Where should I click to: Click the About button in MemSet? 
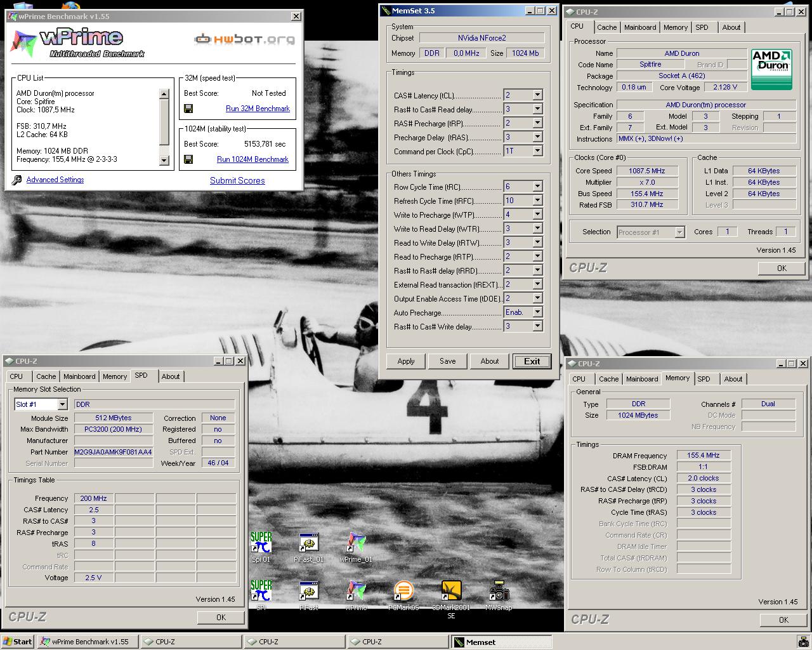click(489, 361)
